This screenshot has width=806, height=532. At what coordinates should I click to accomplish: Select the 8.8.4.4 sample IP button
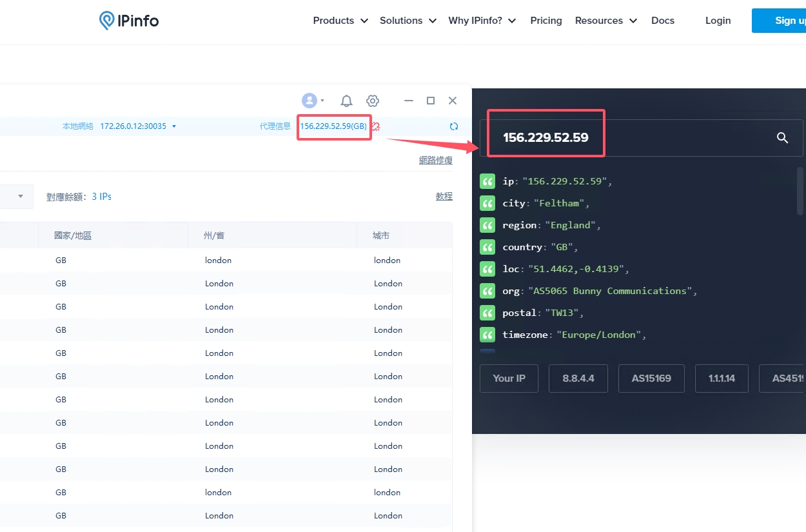coord(578,379)
